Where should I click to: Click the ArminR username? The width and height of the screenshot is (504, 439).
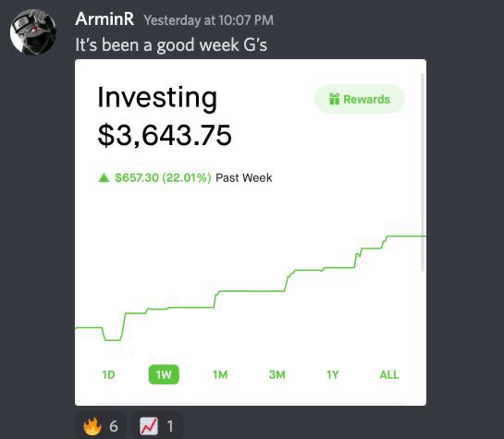pyautogui.click(x=104, y=18)
